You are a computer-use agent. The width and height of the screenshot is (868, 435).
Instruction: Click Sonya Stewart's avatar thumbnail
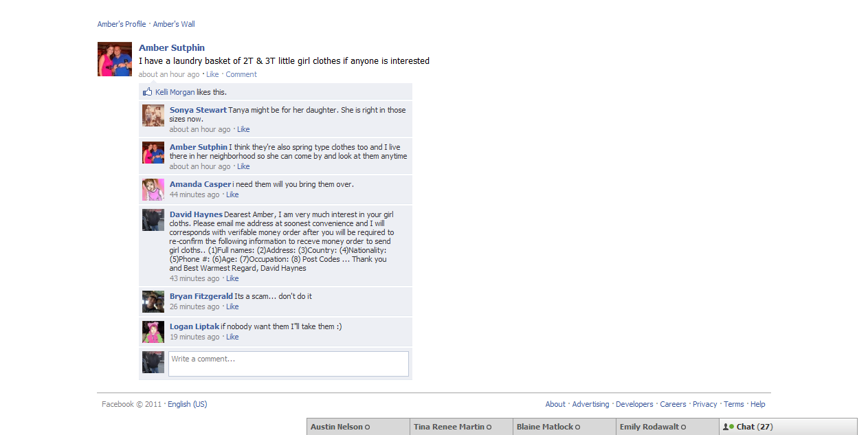[x=153, y=115]
